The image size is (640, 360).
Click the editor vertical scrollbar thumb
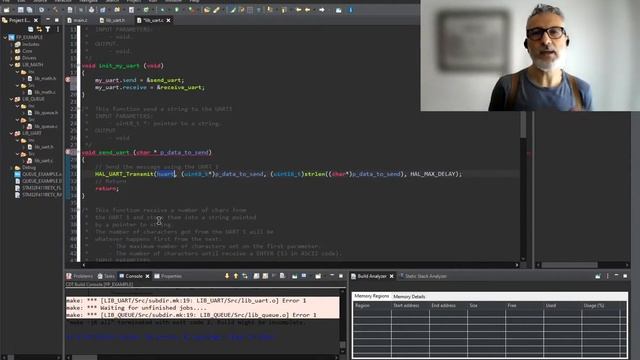[523, 125]
